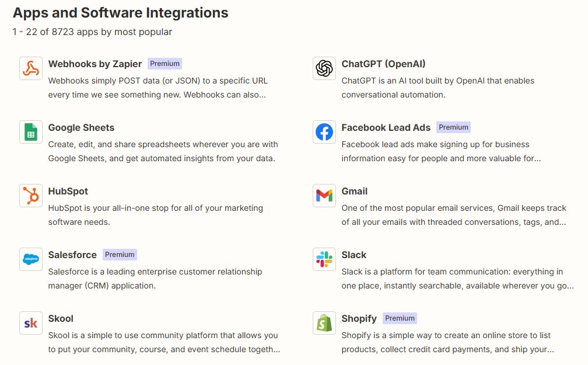
Task: Click the Premium badge next to Facebook Lead Ads
Action: point(453,127)
